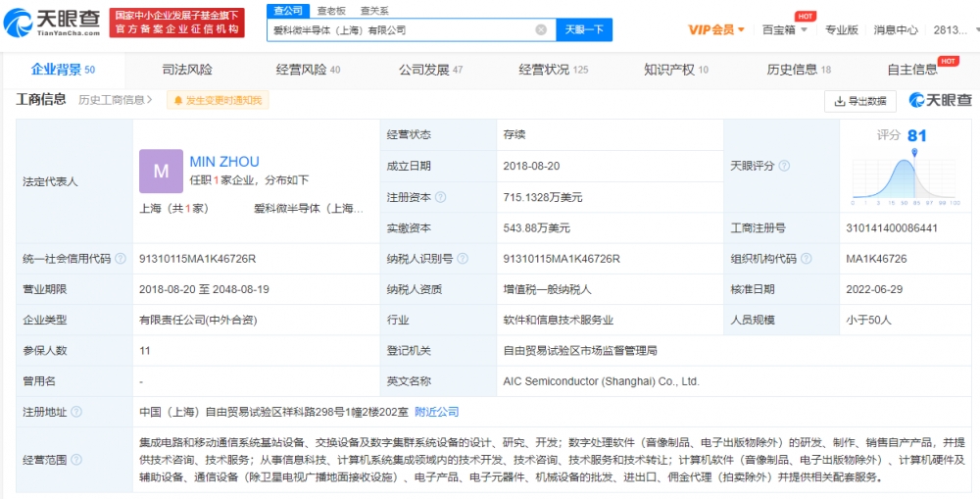Open 消息中心
Screen dimensions: 980x499
coord(896,29)
